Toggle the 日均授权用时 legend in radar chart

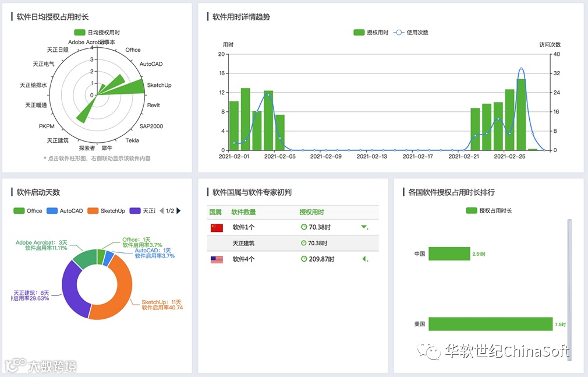pos(97,32)
